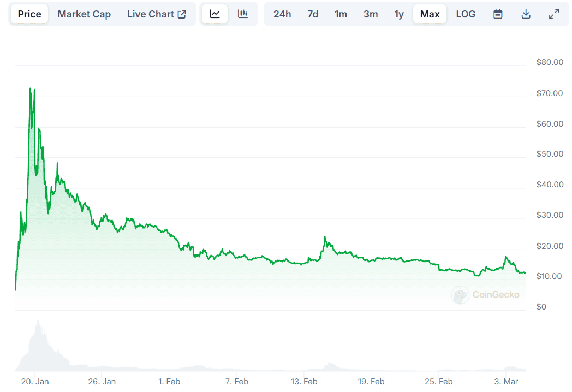
Task: Show the 1y price range
Action: (399, 14)
